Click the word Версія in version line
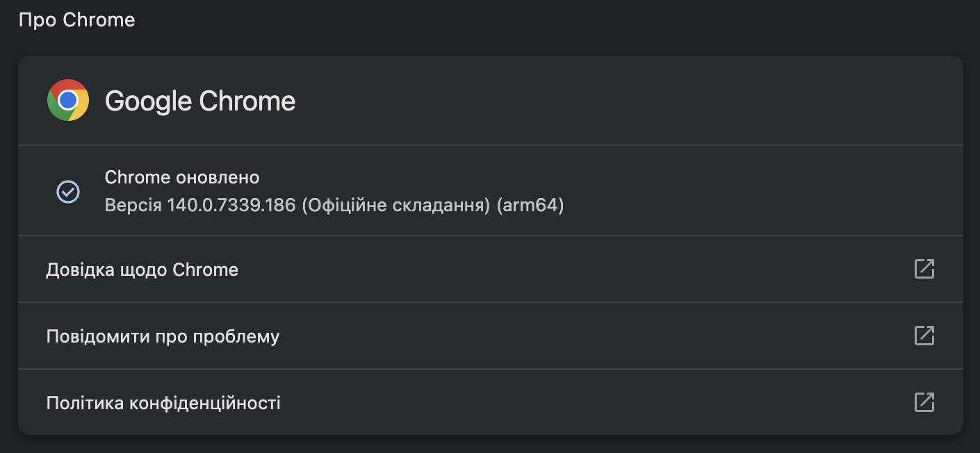This screenshot has width=980, height=453. click(133, 206)
